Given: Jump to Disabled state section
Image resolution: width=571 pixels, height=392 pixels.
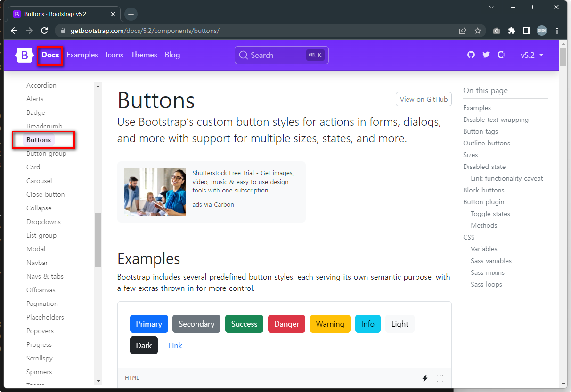Looking at the screenshot, I should (x=484, y=167).
